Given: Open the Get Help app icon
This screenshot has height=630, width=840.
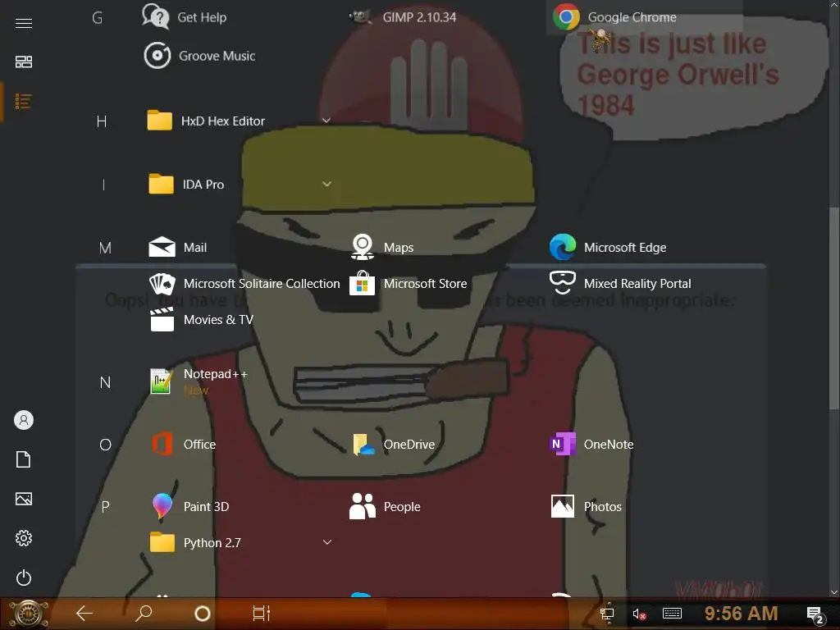Looking at the screenshot, I should click(x=155, y=16).
